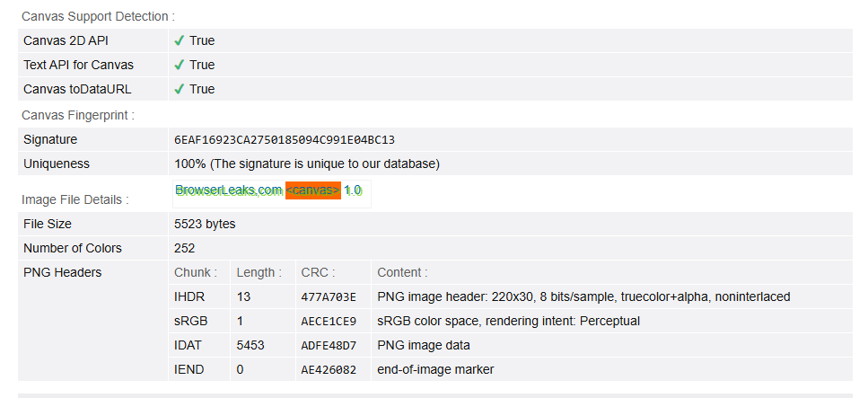Click the IEND end-of-image marker description
The height and width of the screenshot is (398, 868).
435,369
